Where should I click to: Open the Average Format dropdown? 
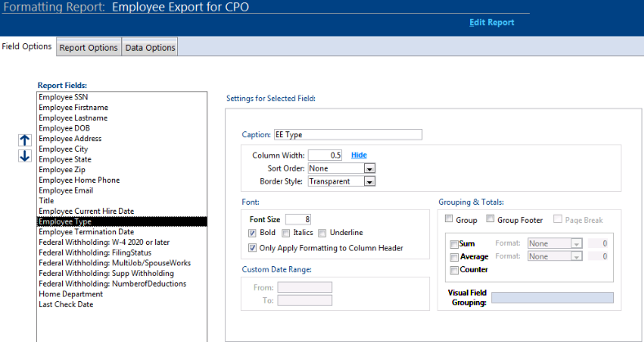tap(576, 256)
